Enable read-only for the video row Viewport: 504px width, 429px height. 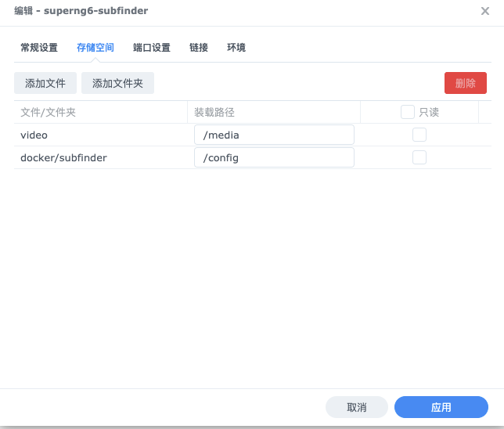click(419, 135)
